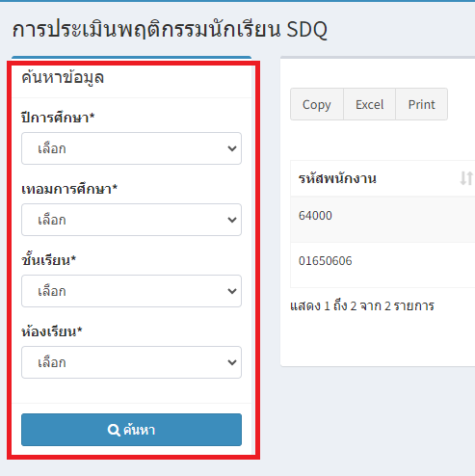Viewport: 475px width, 476px height.
Task: Click the Print button
Action: pos(421,104)
